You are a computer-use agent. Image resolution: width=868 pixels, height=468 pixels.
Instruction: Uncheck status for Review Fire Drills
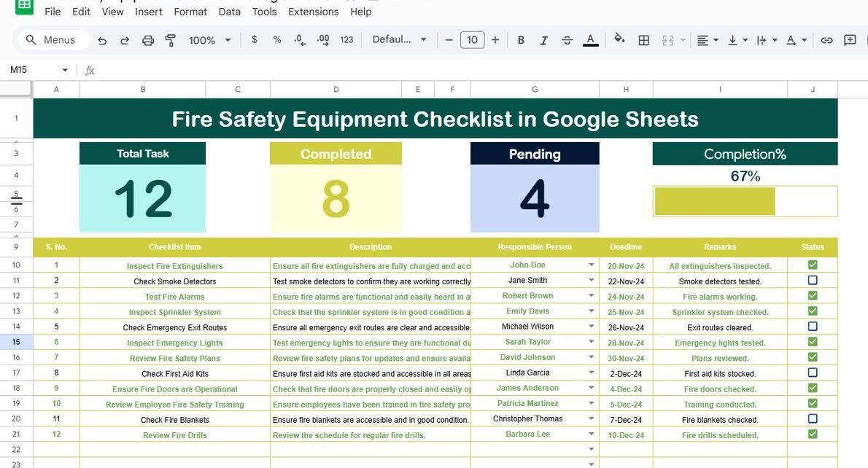click(812, 434)
